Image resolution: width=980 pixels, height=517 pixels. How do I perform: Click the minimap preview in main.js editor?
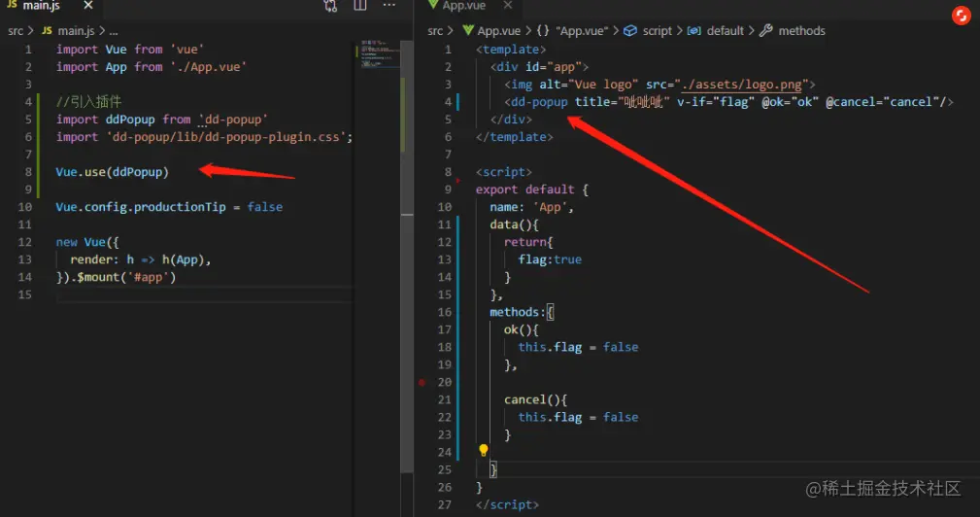(378, 53)
